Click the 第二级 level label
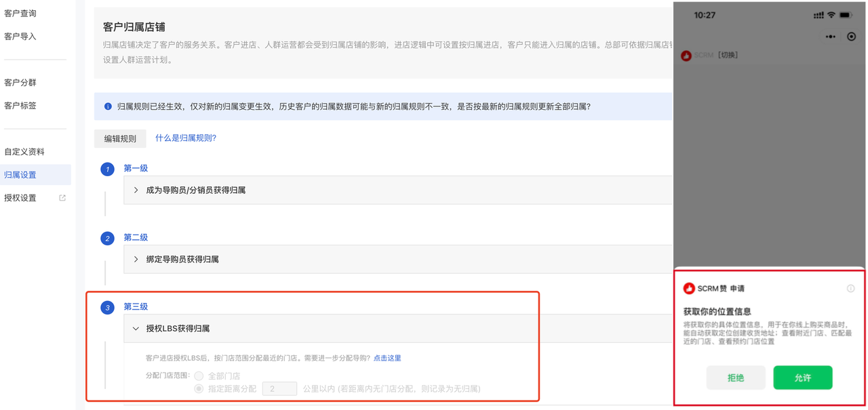The height and width of the screenshot is (410, 868). pos(136,237)
